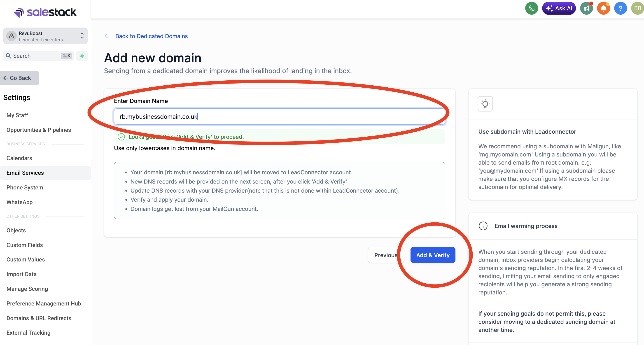Click the ⌘K shortcut badge in search
644x345 pixels.
click(67, 56)
